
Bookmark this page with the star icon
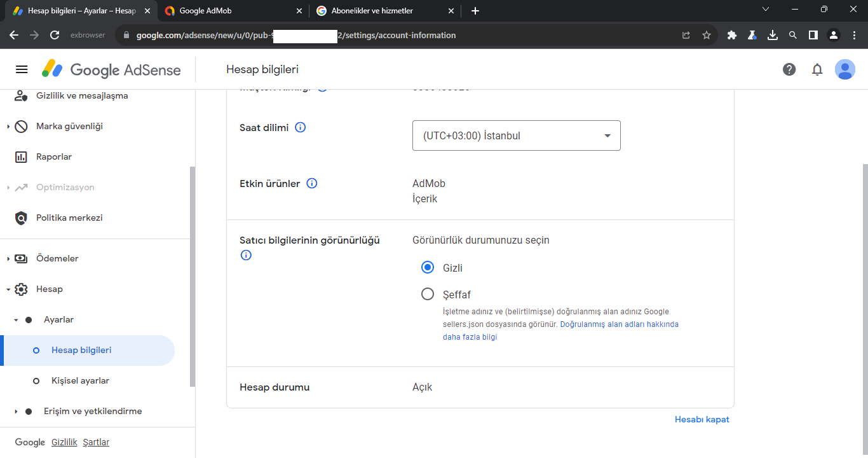pyautogui.click(x=707, y=36)
